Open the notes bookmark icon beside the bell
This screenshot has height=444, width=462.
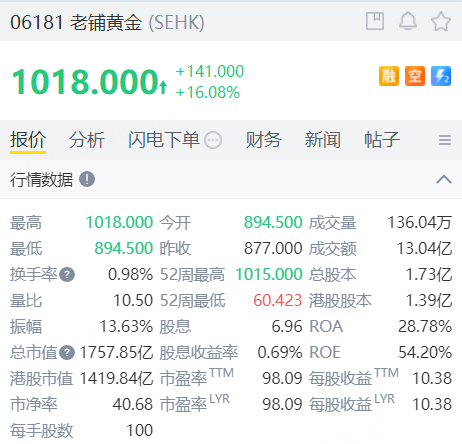(x=375, y=21)
